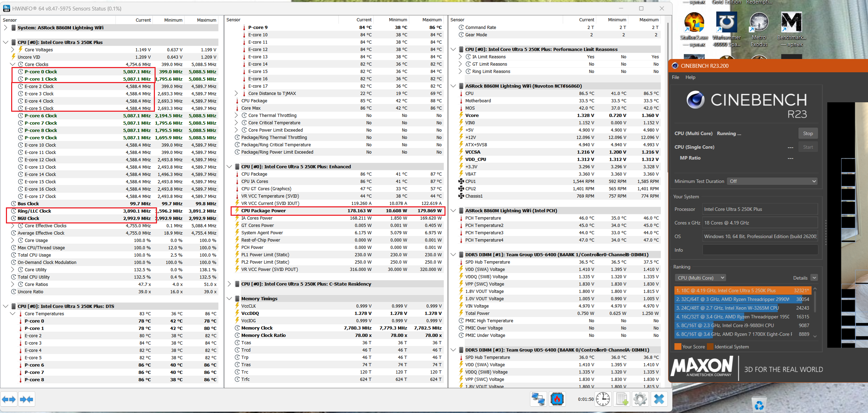
Task: Click the Identical System brown swatch in legend
Action: coord(710,347)
